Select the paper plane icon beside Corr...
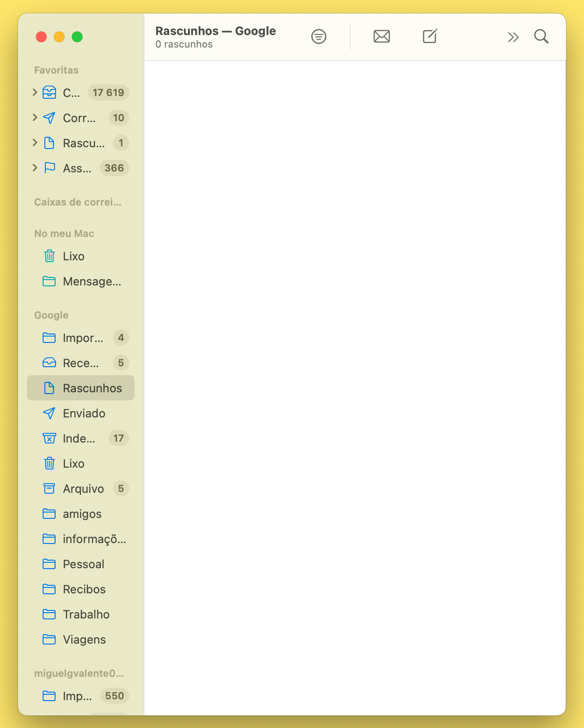This screenshot has width=584, height=728. 49,118
